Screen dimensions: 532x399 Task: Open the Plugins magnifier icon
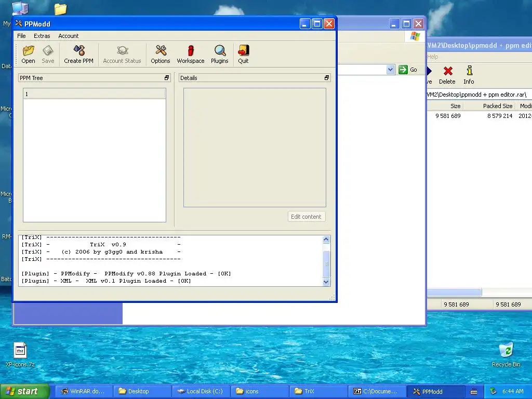pyautogui.click(x=220, y=54)
